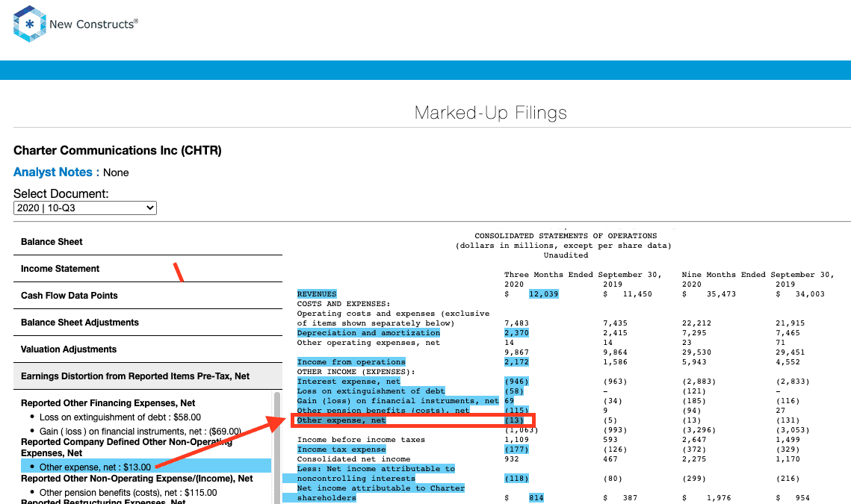The height and width of the screenshot is (504, 851).
Task: Click Charter Communications Inc (CHTR) heading
Action: tap(117, 150)
